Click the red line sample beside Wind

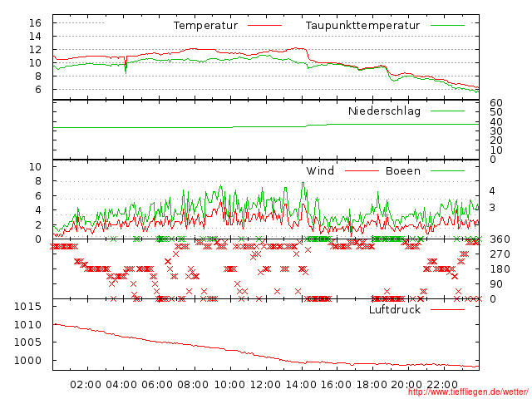(362, 170)
